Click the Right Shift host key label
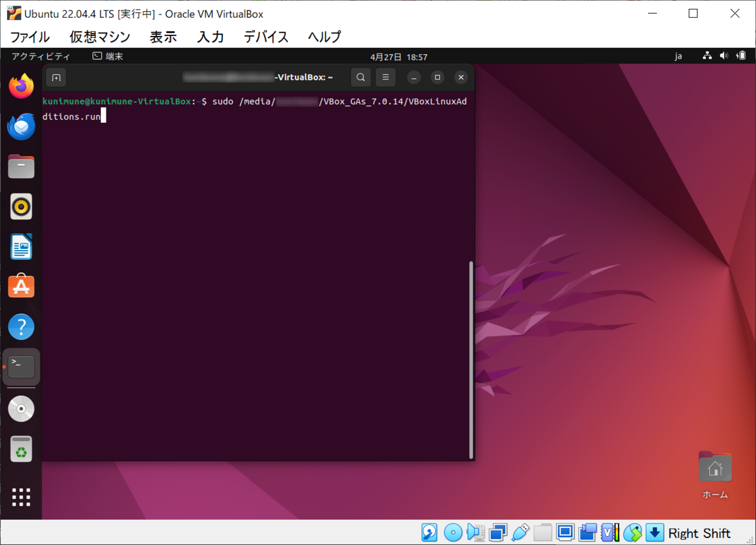The image size is (756, 545). point(699,533)
